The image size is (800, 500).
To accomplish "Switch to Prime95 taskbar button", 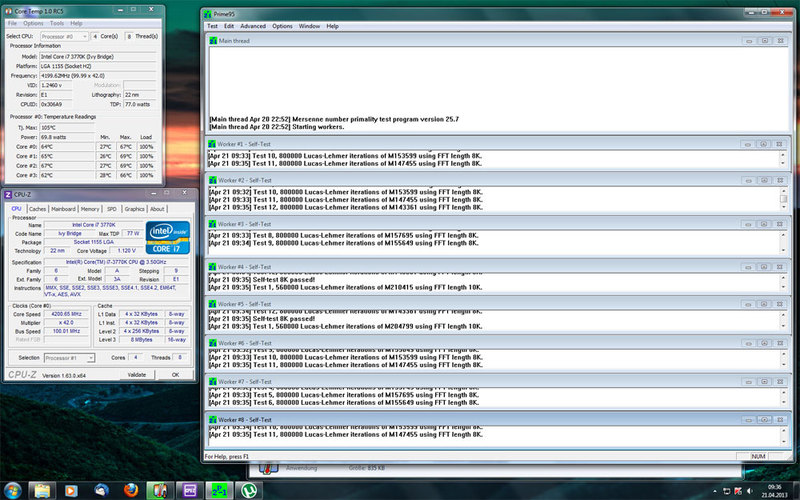I will [x=219, y=491].
